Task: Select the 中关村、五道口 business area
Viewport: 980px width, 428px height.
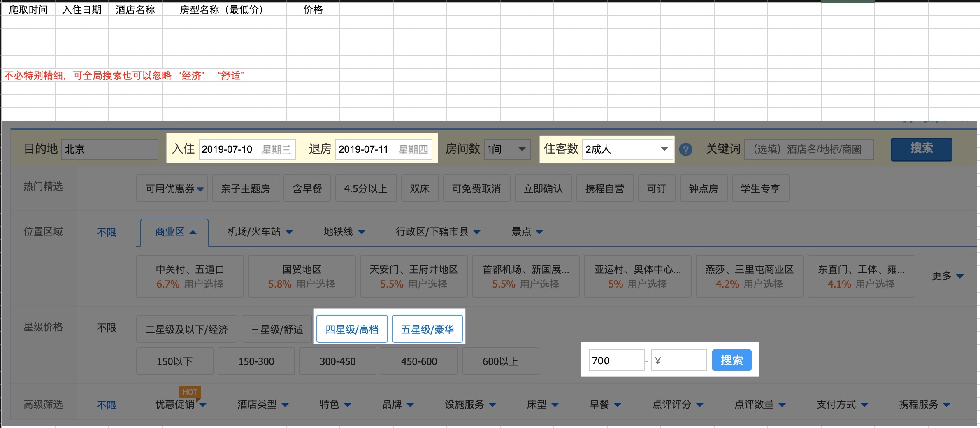Action: point(190,276)
